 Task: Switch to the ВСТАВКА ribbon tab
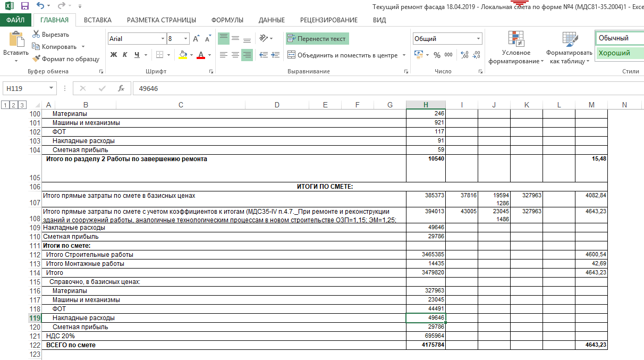point(97,20)
